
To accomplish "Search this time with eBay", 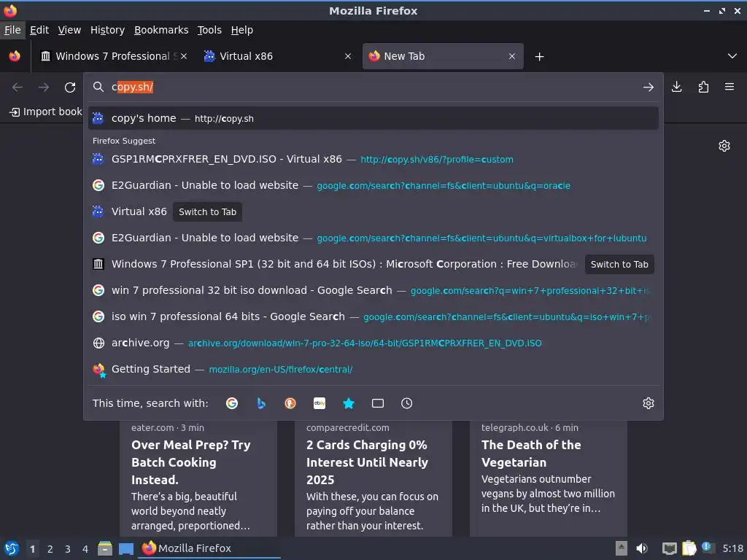I will tap(320, 403).
